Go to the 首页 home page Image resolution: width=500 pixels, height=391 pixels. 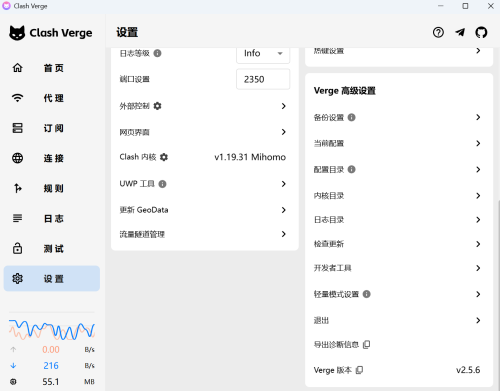tap(52, 68)
